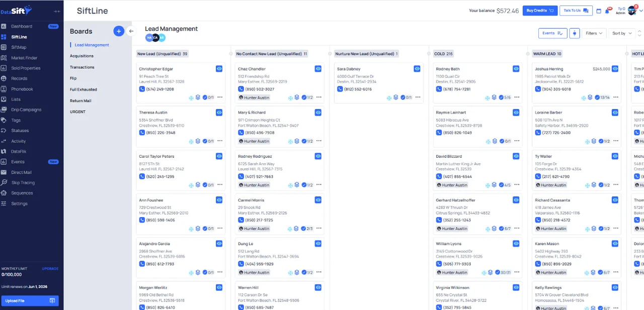
Task: Toggle eye icon on Ty Waller card
Action: coord(615,156)
